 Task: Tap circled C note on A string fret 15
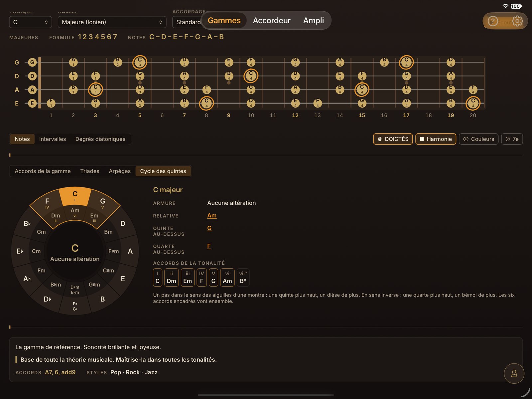[x=362, y=89]
